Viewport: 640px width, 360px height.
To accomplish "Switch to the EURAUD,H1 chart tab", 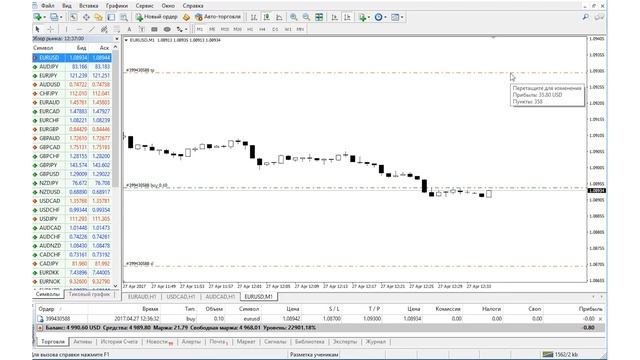I will [x=142, y=297].
